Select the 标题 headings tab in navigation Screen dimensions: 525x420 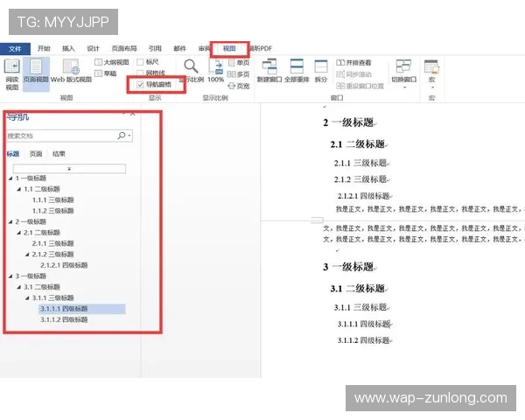coord(13,154)
